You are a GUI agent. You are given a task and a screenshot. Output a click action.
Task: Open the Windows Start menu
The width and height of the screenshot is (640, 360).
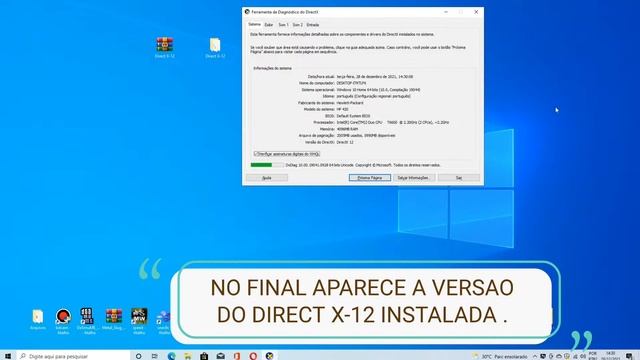(7, 356)
